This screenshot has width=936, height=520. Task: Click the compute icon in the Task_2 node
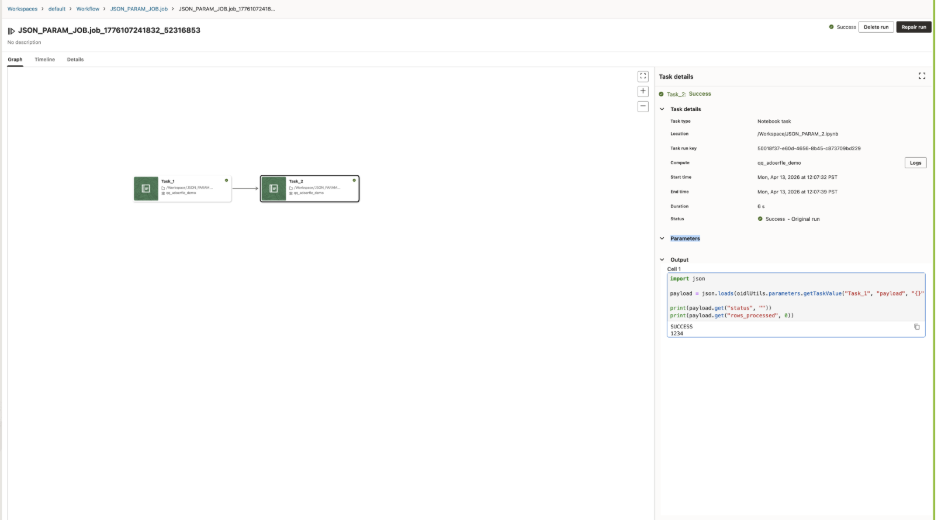click(291, 193)
